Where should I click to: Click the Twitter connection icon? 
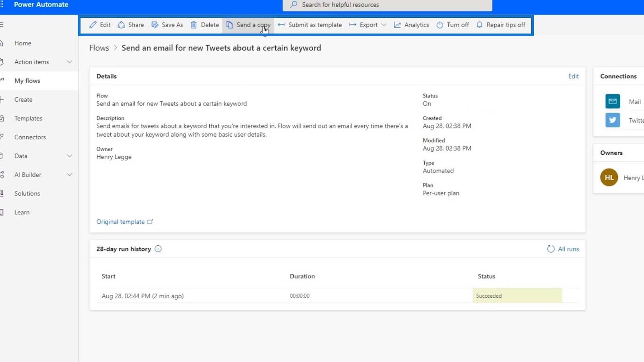click(613, 120)
